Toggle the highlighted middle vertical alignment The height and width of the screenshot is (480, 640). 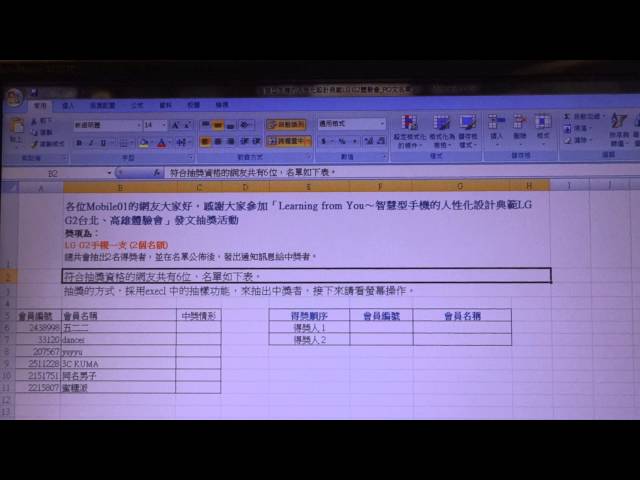click(218, 124)
